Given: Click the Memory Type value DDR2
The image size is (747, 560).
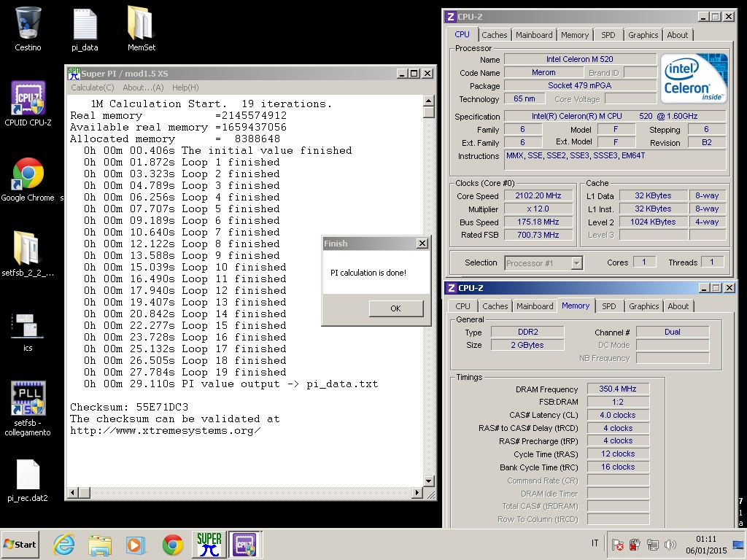Looking at the screenshot, I should click(x=528, y=332).
